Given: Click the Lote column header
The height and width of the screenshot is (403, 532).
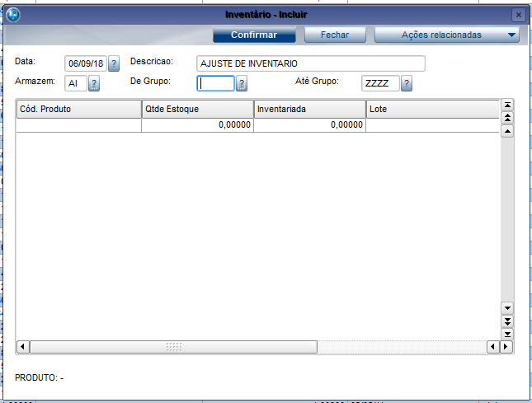Looking at the screenshot, I should pos(433,109).
